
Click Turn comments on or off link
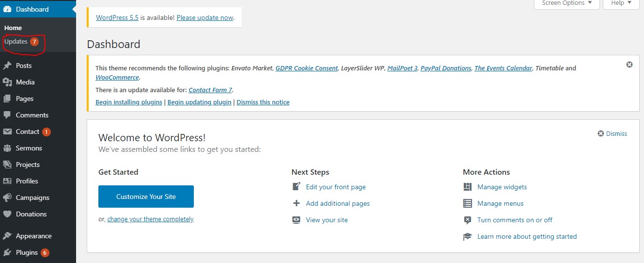coord(515,220)
